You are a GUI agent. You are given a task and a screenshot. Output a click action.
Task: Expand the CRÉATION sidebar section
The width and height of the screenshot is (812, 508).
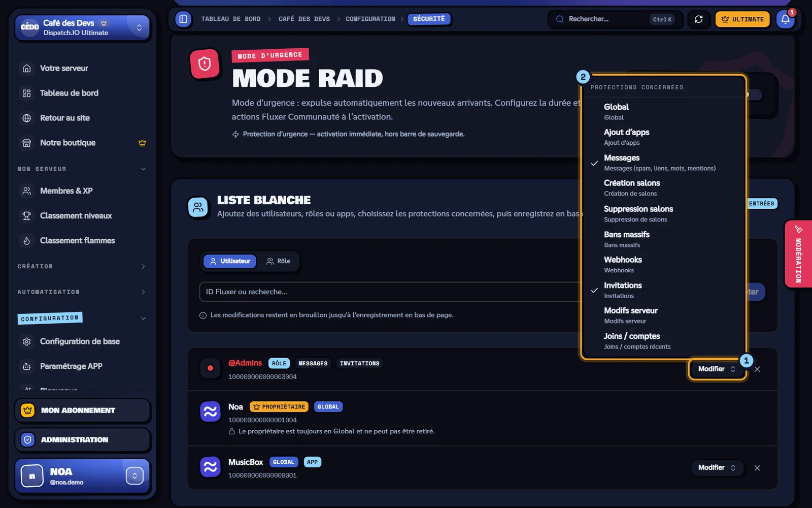point(81,267)
